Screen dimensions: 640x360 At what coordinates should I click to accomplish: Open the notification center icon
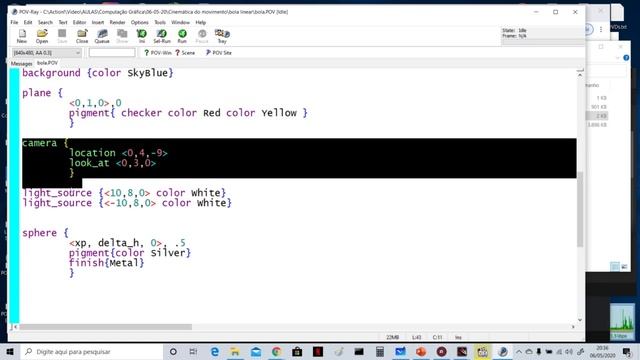click(627, 351)
